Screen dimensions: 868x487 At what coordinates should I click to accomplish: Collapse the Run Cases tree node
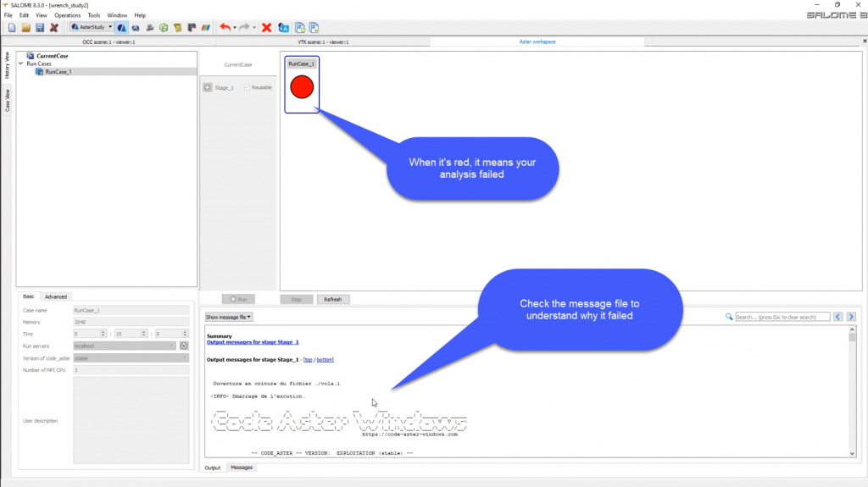(21, 64)
